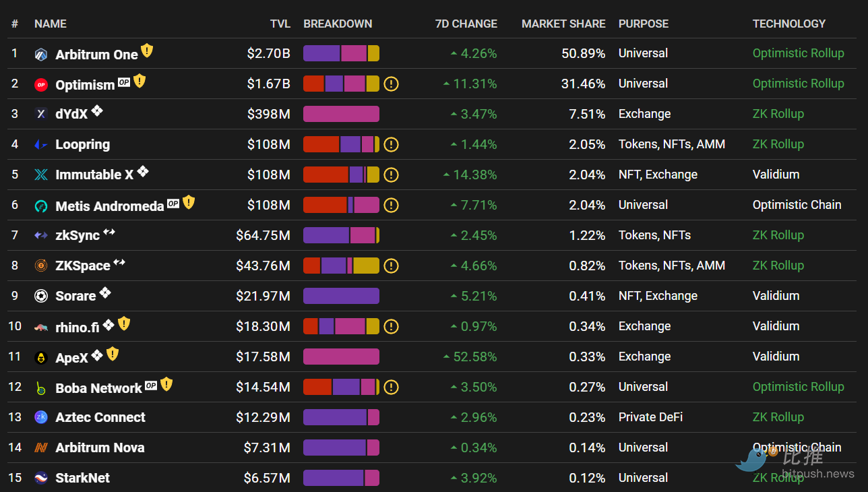Click the warning shield next to Arbitrum One
868x492 pixels.
point(147,51)
